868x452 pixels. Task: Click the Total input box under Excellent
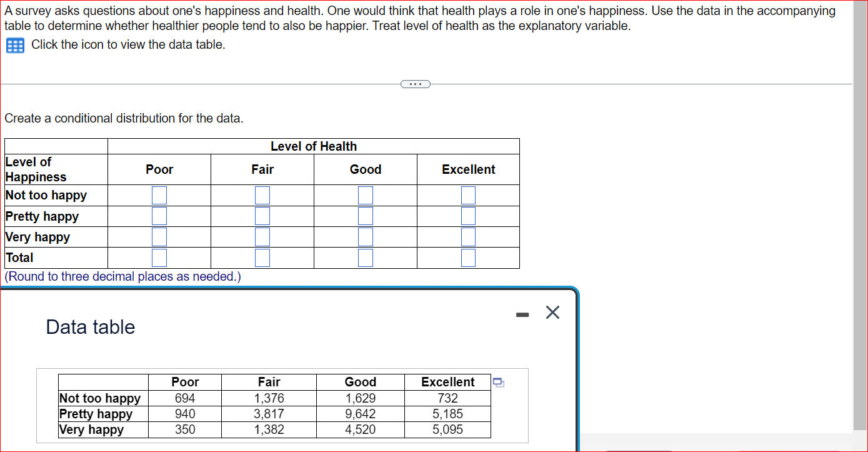[468, 258]
